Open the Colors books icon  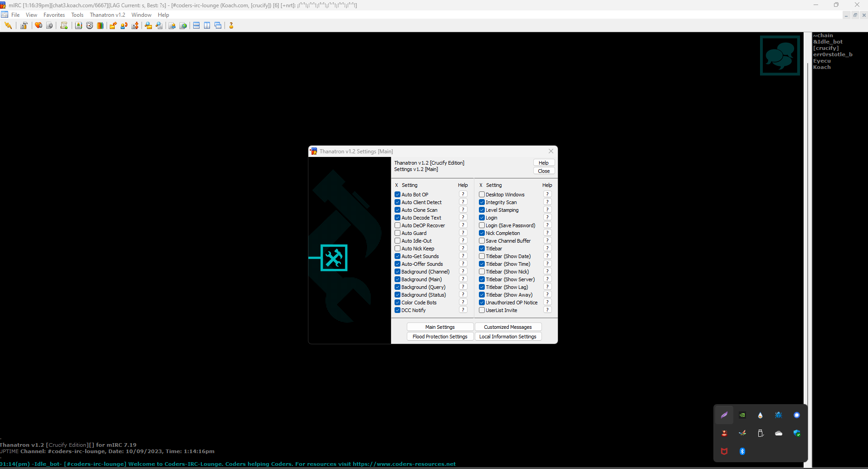coord(100,25)
